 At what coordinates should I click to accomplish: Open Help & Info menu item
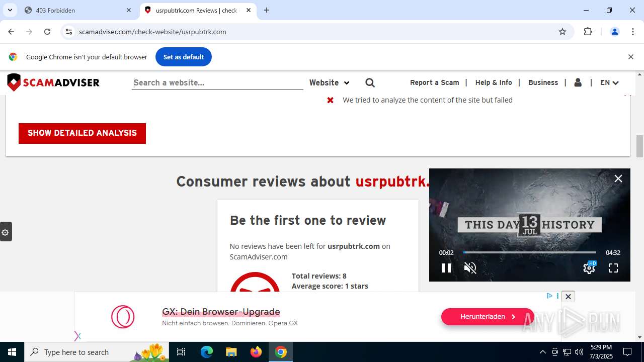494,82
